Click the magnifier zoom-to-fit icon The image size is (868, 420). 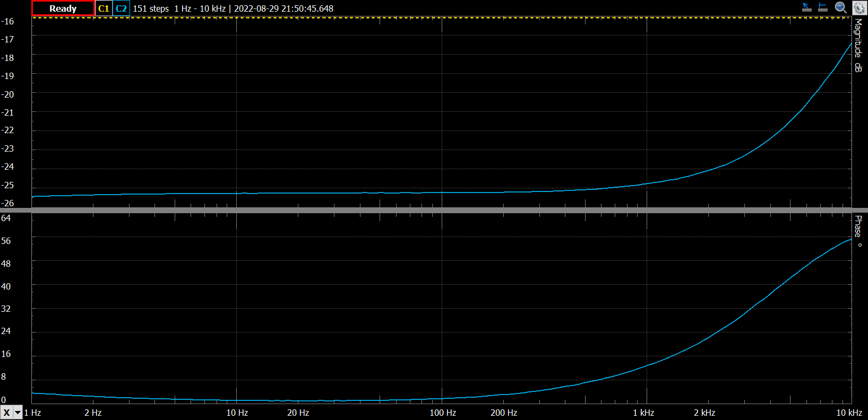click(840, 7)
